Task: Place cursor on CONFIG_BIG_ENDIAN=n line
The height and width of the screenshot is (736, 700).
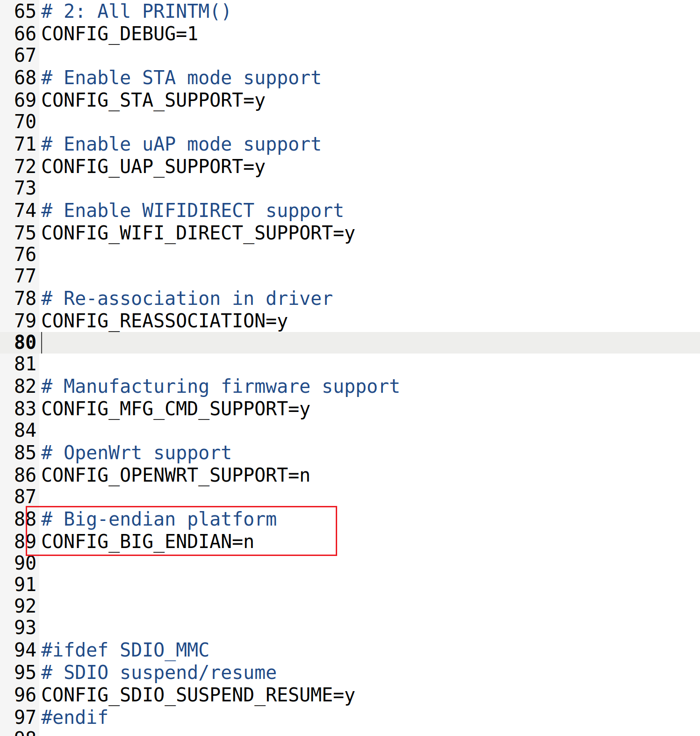Action: (x=147, y=542)
